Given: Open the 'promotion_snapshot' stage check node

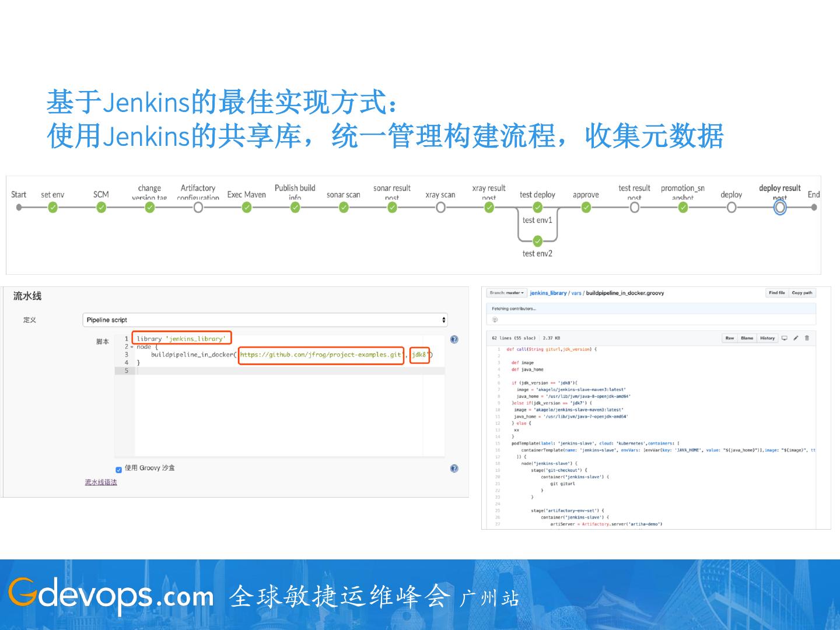Looking at the screenshot, I should (683, 207).
